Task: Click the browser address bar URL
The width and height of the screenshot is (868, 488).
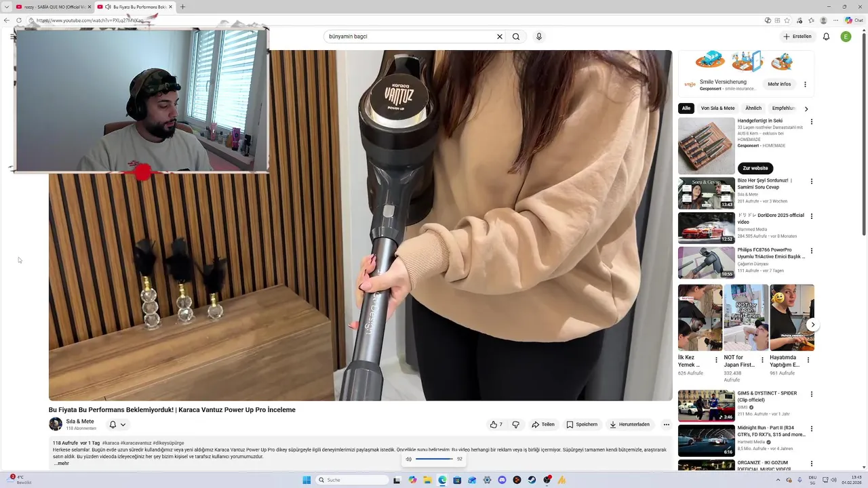Action: (90, 20)
